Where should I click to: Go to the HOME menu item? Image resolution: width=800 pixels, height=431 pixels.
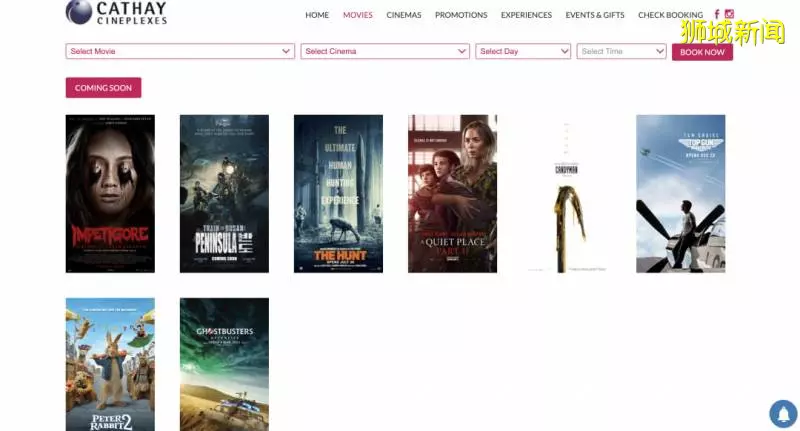(x=317, y=15)
